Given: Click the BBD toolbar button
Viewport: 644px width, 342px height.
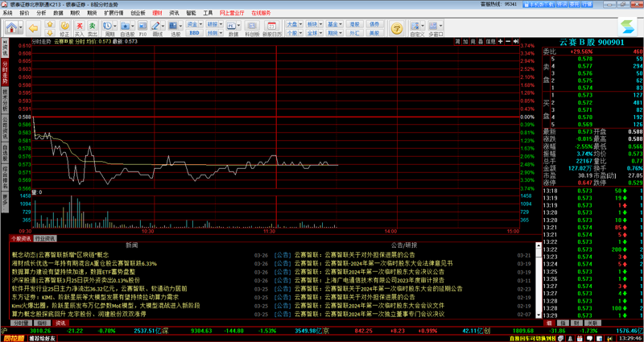Looking at the screenshot, I should pyautogui.click(x=194, y=33).
